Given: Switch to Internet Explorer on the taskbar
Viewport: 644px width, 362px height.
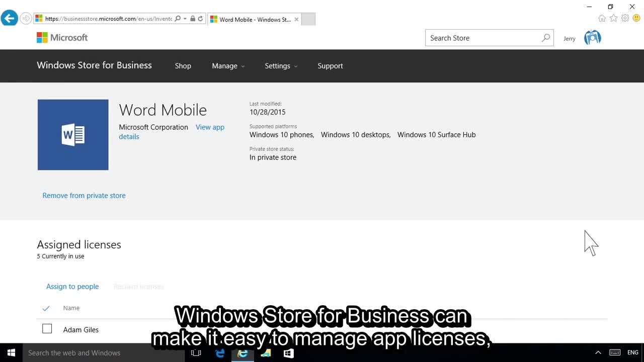Looking at the screenshot, I should tap(243, 353).
